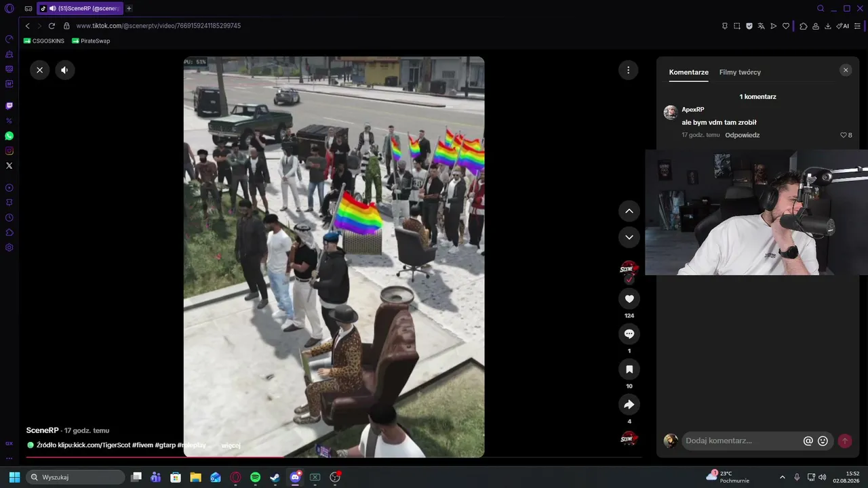Open X (Twitter) in the Opera sidebar

(9, 165)
